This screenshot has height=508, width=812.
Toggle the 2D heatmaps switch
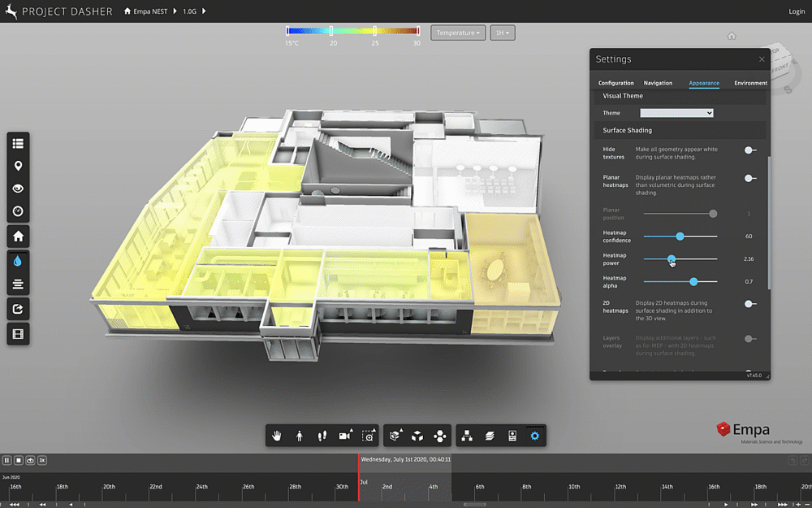tap(749, 302)
